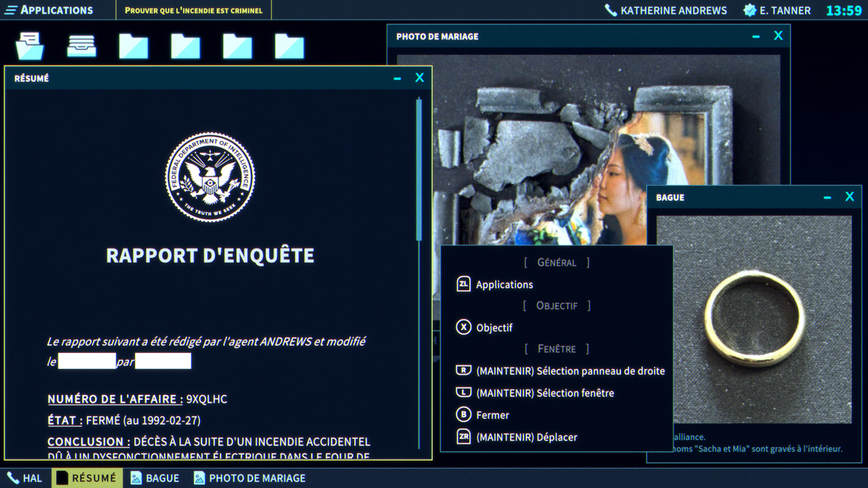The width and height of the screenshot is (868, 488).
Task: Choose 'Sélection fenêtre' in the context menu
Action: (x=545, y=393)
